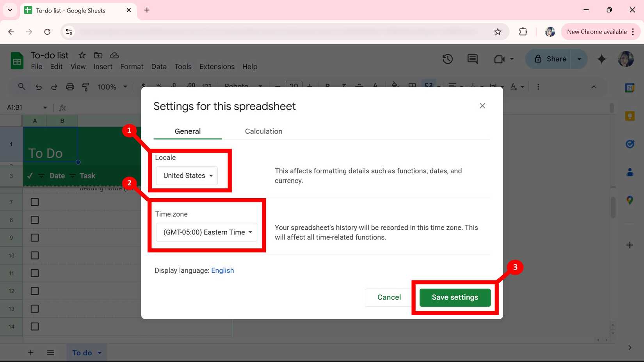Open Google Contacts side panel

pyautogui.click(x=630, y=172)
